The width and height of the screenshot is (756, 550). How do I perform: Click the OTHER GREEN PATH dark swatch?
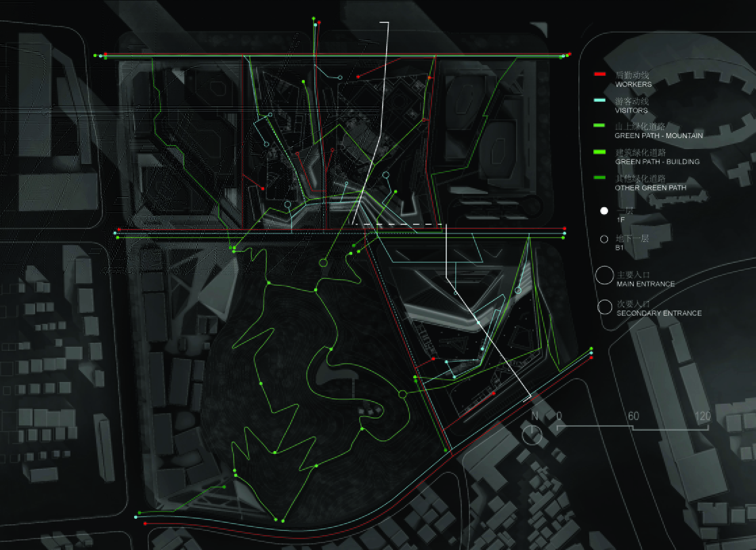(x=599, y=177)
